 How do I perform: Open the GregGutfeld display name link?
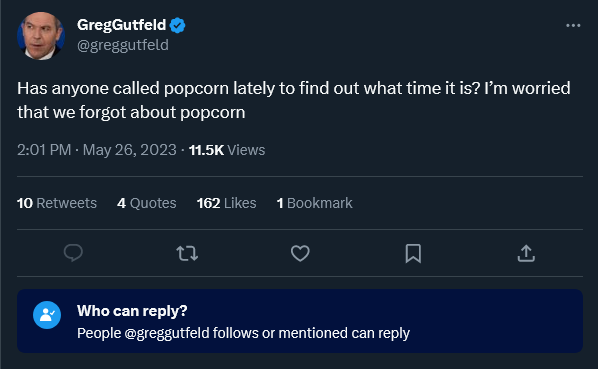tap(121, 25)
